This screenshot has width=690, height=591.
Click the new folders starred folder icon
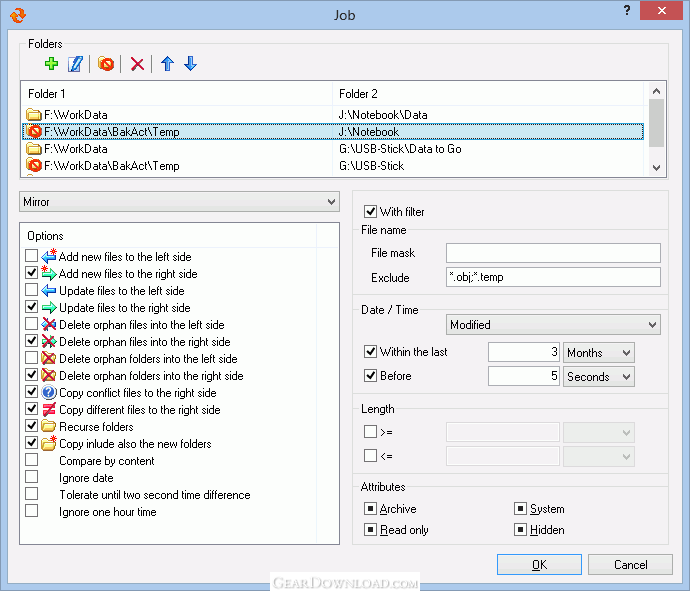point(49,443)
